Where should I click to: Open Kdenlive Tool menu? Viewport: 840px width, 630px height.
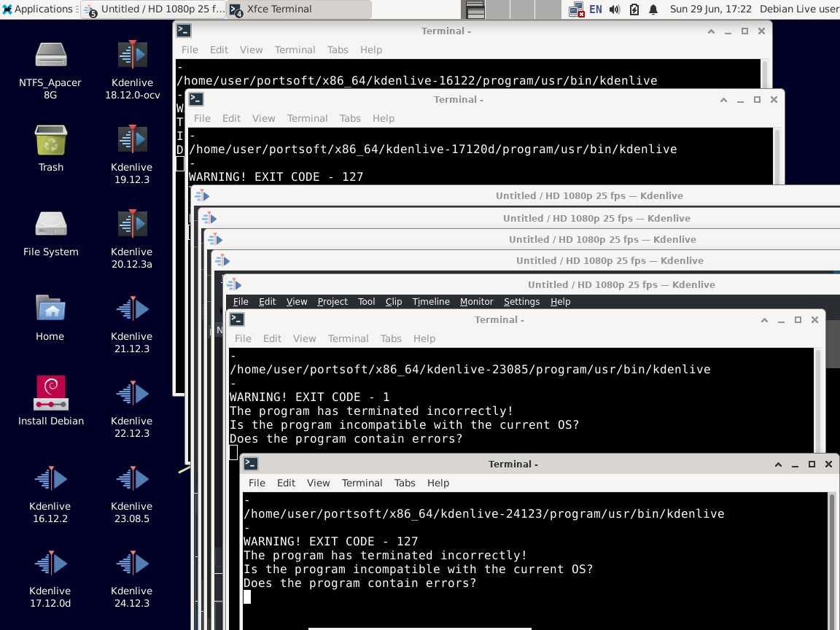[x=367, y=302]
